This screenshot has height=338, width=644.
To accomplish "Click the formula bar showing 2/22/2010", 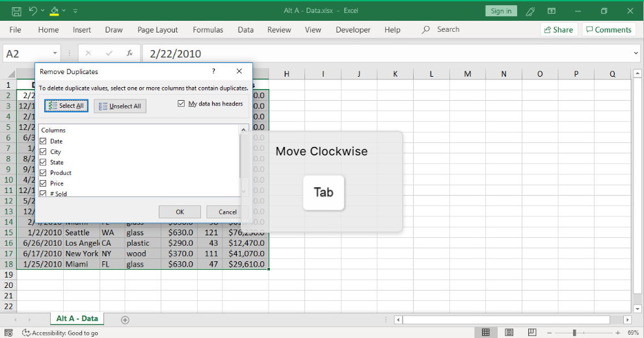I will click(x=386, y=54).
